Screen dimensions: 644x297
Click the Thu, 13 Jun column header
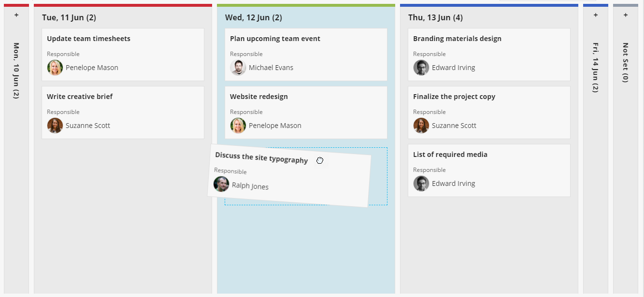pyautogui.click(x=435, y=18)
